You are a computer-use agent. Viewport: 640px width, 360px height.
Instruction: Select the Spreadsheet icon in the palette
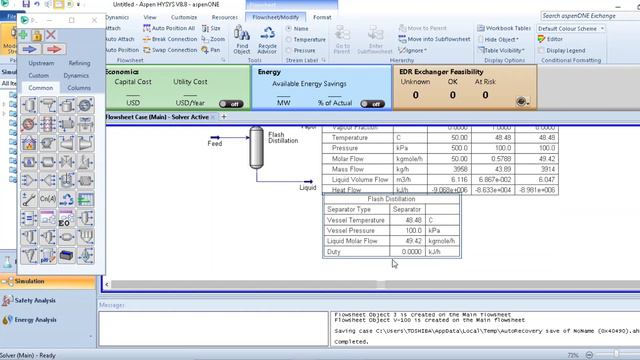[85, 199]
